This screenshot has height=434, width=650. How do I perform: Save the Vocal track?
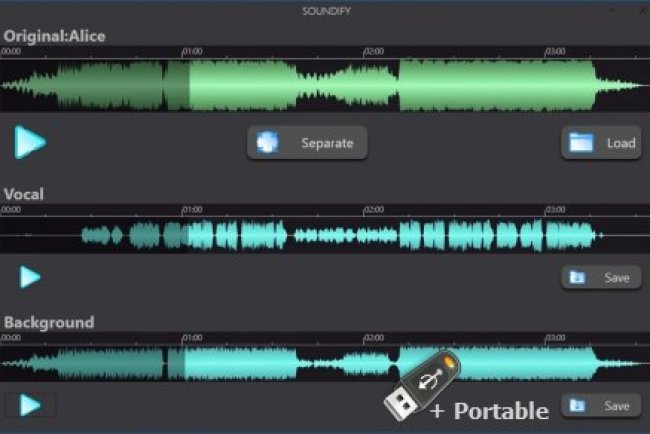click(601, 277)
